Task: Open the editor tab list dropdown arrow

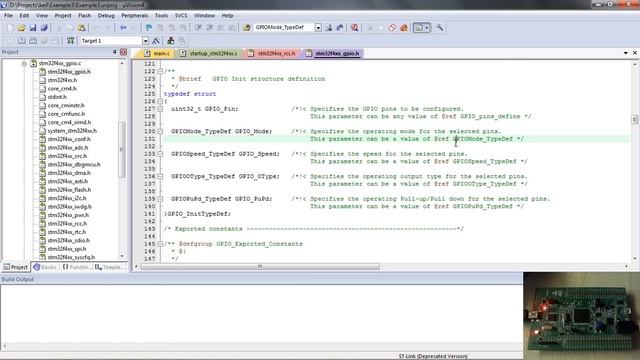Action: 626,53
